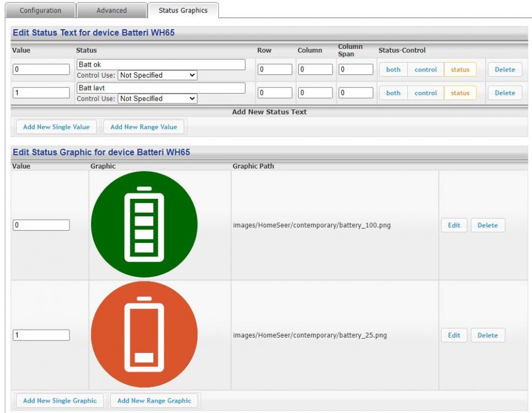
Task: Delete the Batt ok status text
Action: point(504,70)
